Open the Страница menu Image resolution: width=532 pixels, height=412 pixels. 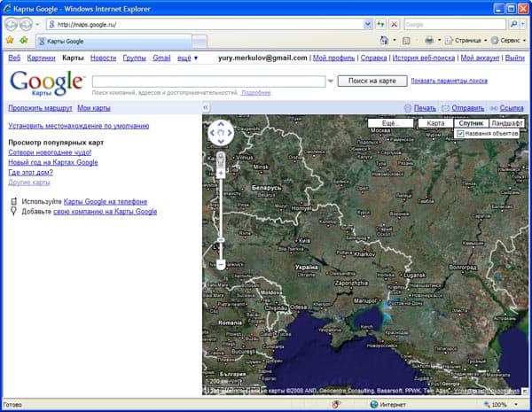coord(465,41)
